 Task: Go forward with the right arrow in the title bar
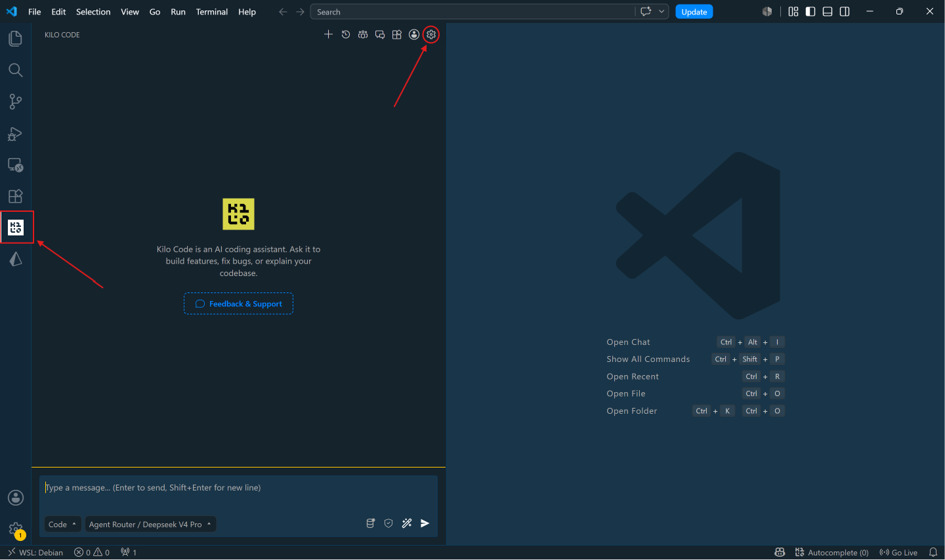(x=300, y=12)
